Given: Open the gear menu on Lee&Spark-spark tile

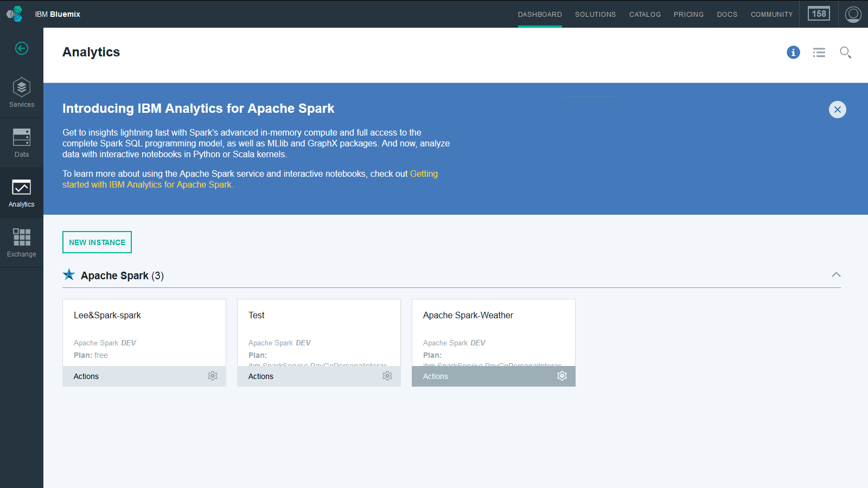Looking at the screenshot, I should point(213,375).
